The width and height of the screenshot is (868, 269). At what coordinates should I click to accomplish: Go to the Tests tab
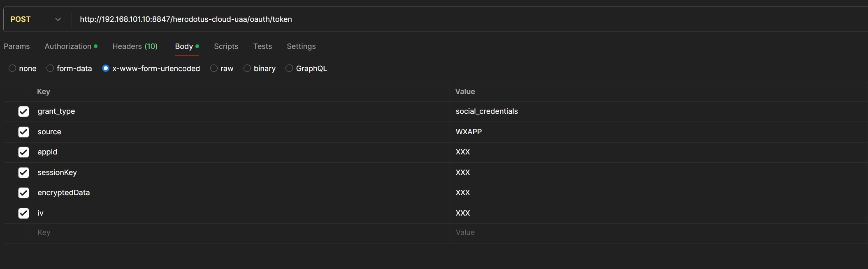(262, 46)
